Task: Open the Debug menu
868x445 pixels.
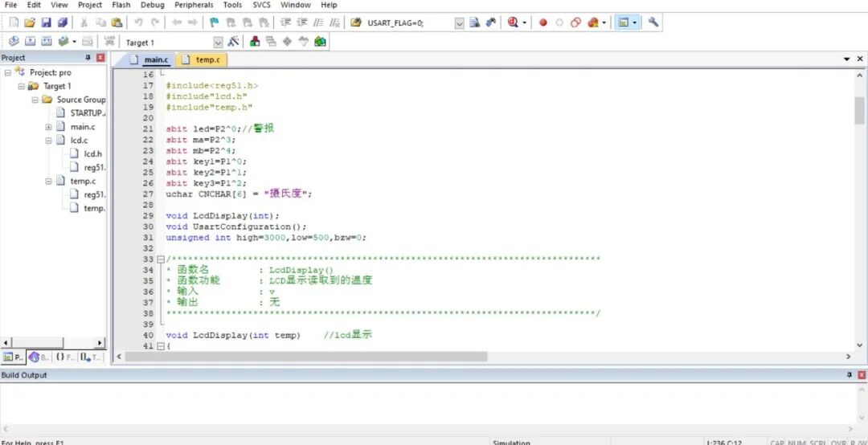Action: (152, 5)
